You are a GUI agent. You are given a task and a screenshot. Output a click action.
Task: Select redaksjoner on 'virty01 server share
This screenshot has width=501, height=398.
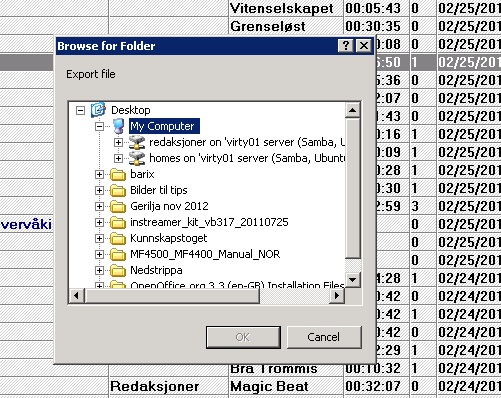click(x=247, y=142)
